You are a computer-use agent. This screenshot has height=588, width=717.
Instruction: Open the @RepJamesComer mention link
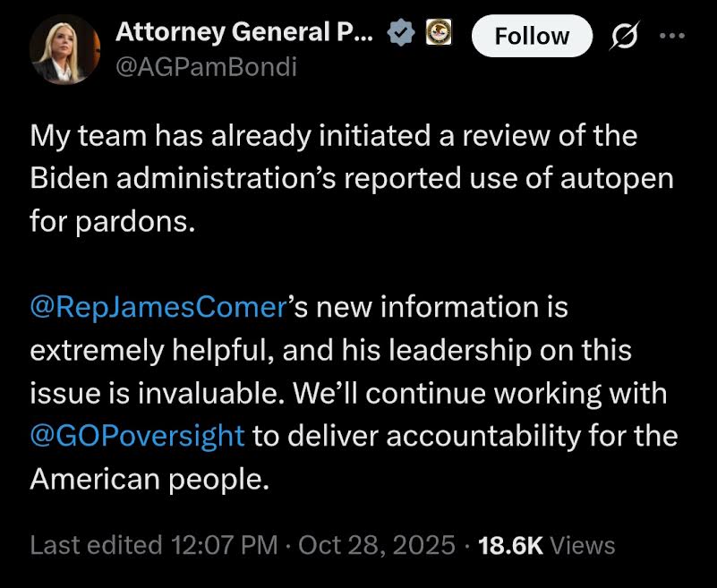tap(157, 307)
